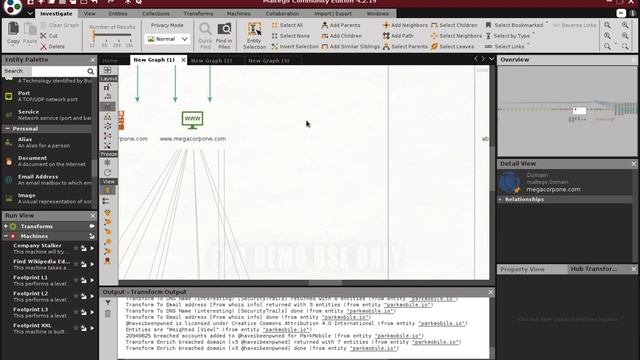Click the lock layout icon under Layout
640x360 pixels.
pos(107,87)
